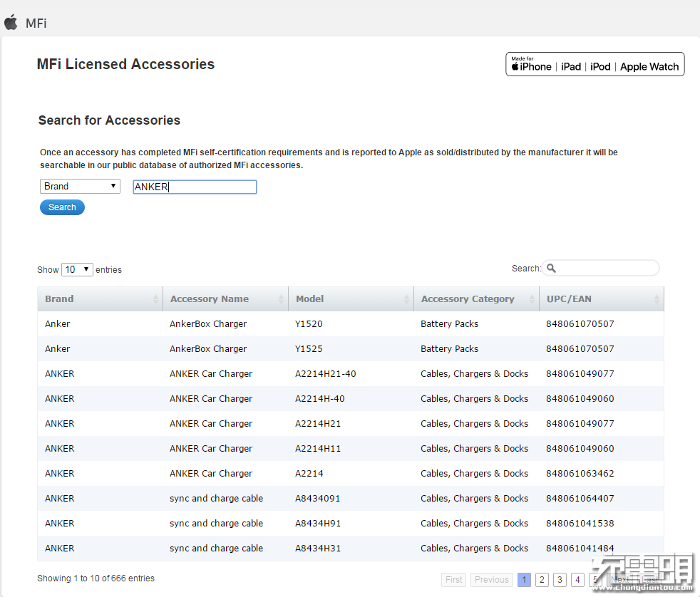
Task: Click the Brand column header
Action: tap(100, 299)
